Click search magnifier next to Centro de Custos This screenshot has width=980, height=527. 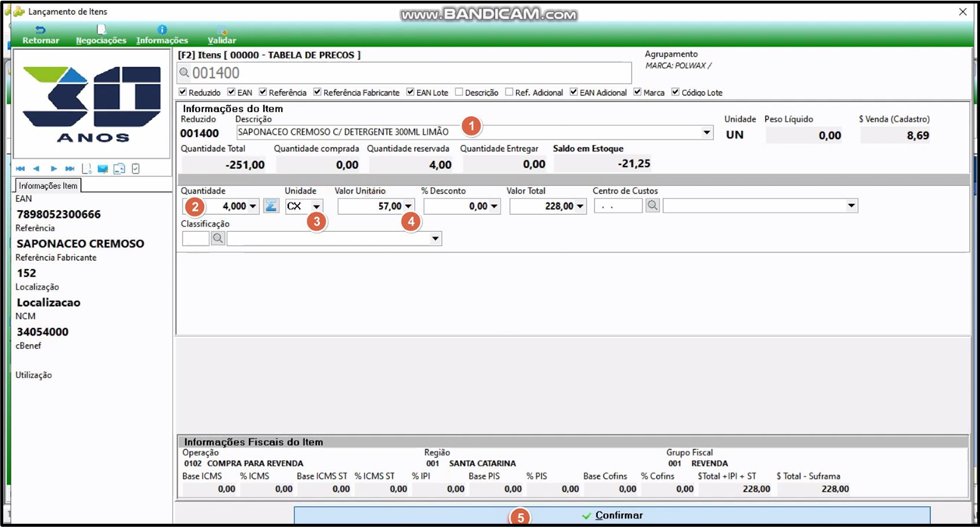(x=652, y=206)
